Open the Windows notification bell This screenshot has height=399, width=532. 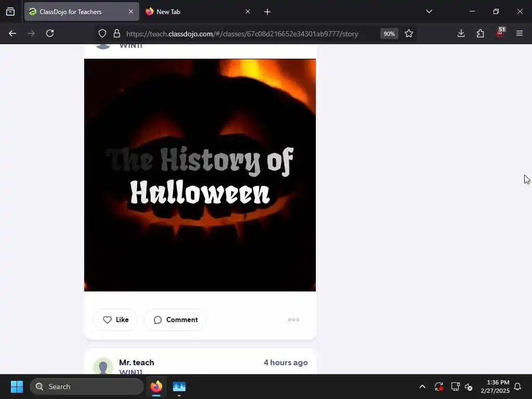pyautogui.click(x=517, y=387)
